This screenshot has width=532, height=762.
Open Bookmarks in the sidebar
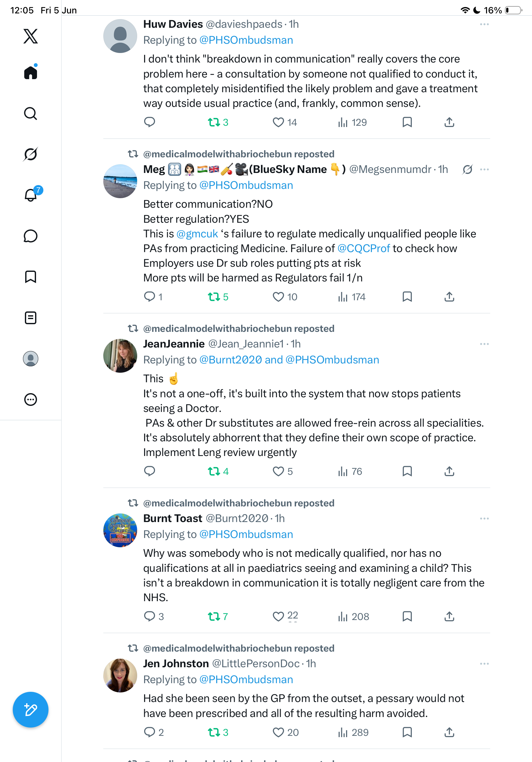coord(31,277)
